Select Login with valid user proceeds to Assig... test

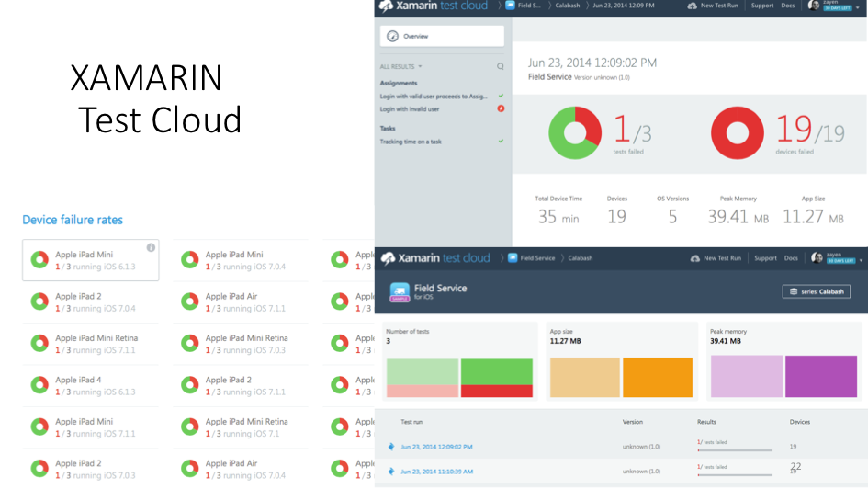coord(434,97)
